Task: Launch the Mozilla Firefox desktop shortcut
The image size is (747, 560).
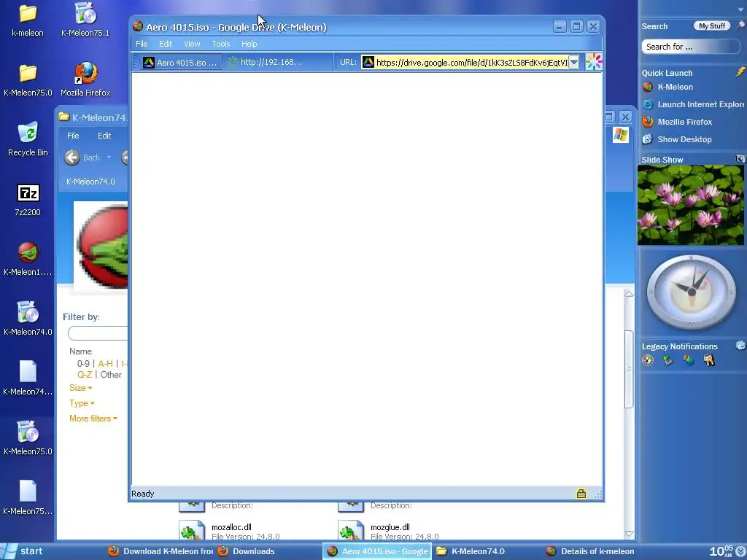Action: click(85, 80)
